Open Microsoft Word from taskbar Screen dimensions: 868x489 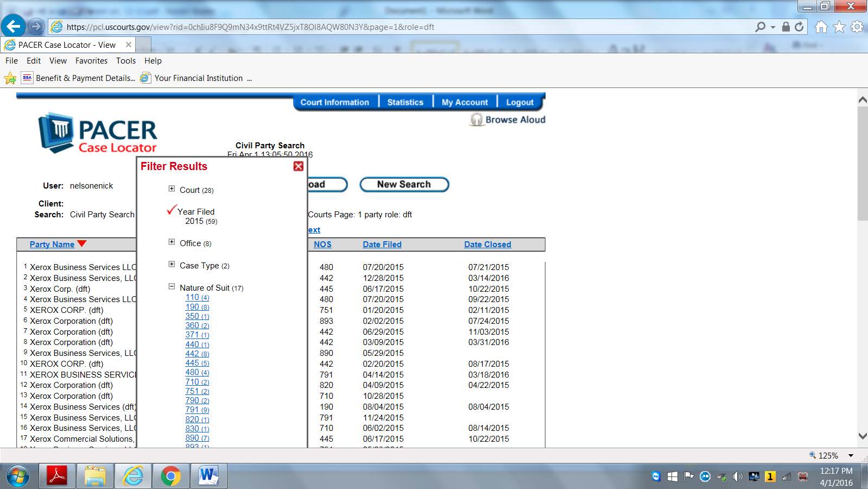[208, 477]
